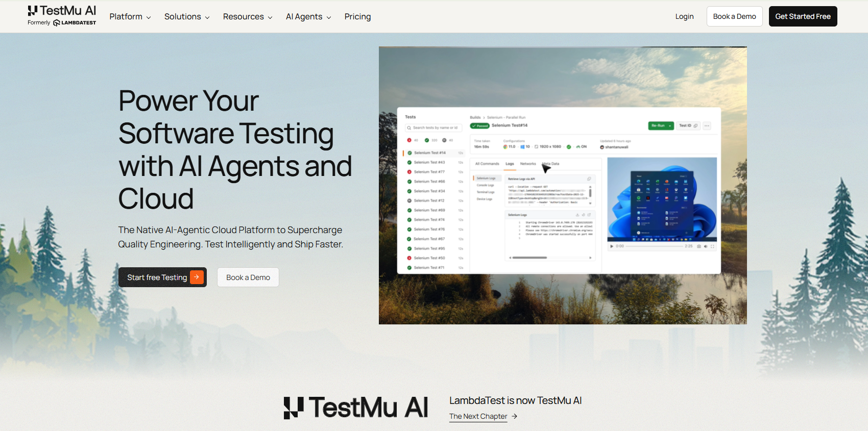Switch to the Logs tab

pos(510,164)
